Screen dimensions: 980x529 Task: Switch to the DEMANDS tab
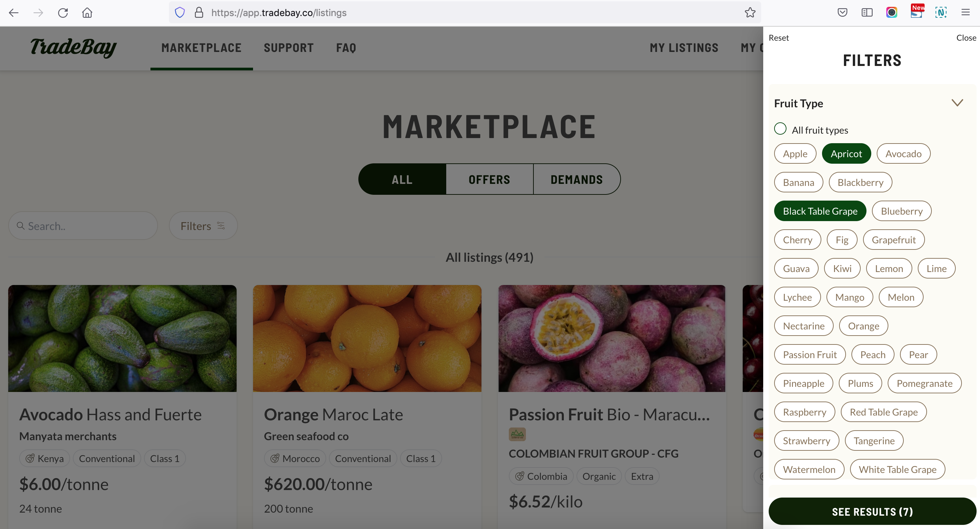coord(577,179)
